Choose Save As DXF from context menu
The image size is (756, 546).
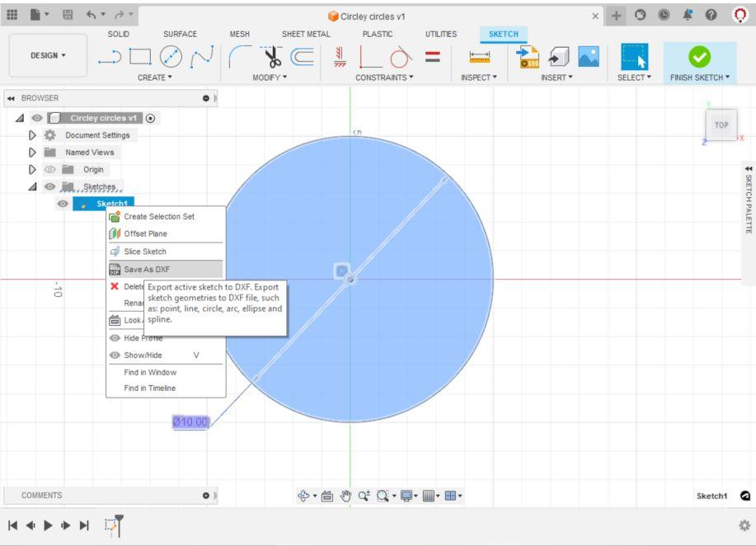tap(167, 269)
